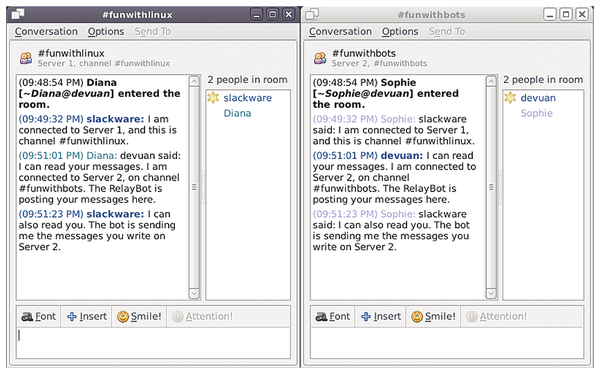Click the operator star icon next to devuan
This screenshot has width=600, height=374.
[510, 98]
